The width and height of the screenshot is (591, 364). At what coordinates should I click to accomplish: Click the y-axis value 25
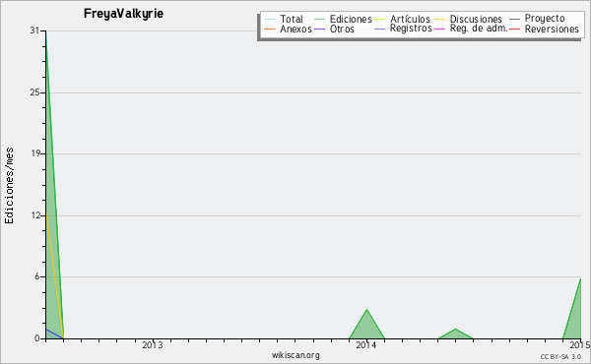(x=34, y=92)
